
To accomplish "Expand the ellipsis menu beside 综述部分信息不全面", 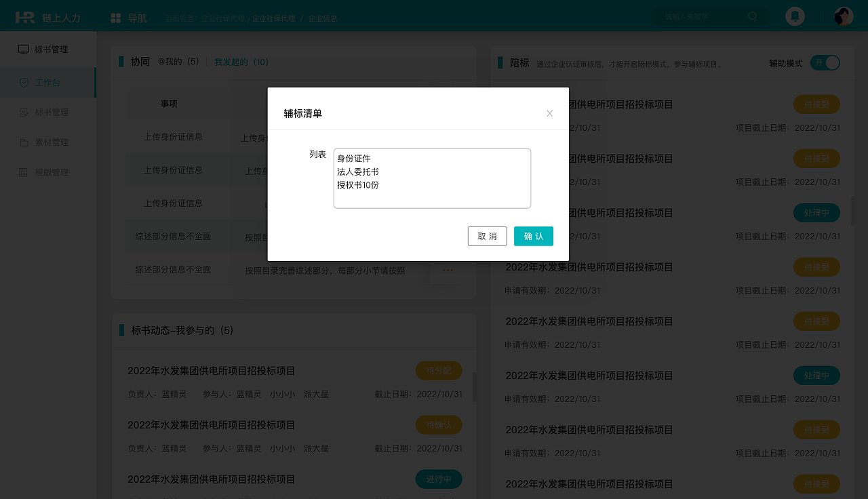I will click(x=448, y=270).
